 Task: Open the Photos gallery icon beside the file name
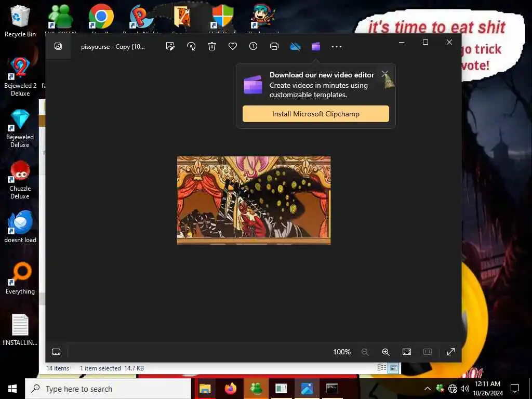(x=58, y=46)
